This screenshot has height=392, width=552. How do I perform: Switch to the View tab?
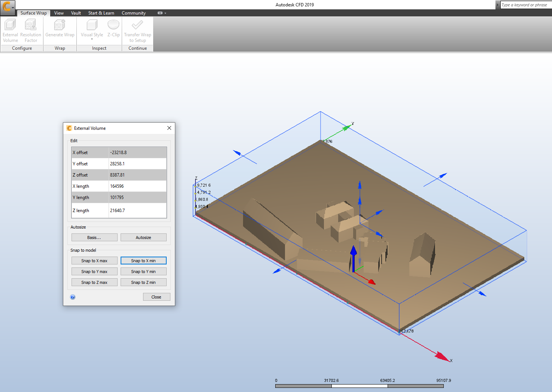pos(59,13)
